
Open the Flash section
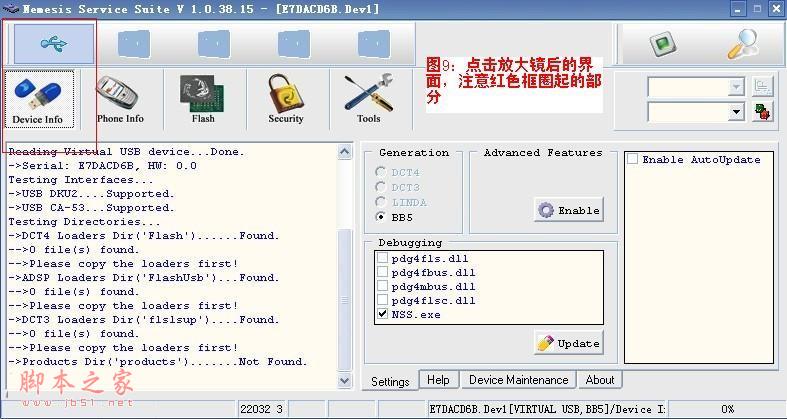[x=203, y=99]
